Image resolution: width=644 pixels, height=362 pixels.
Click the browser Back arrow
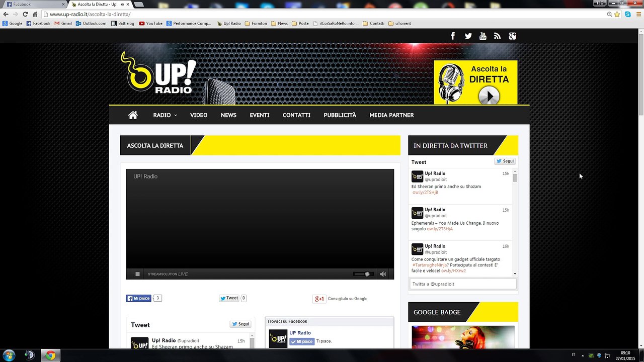coord(6,15)
